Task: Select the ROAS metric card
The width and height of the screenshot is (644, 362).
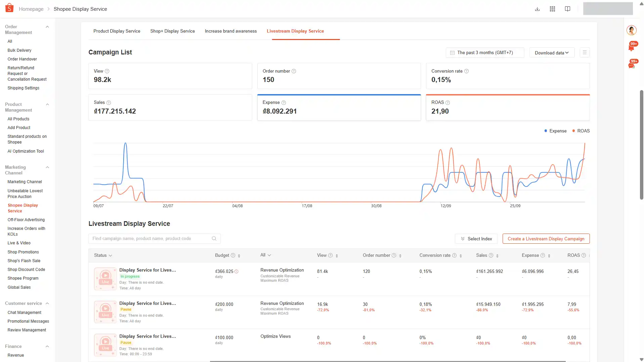Action: coord(508,108)
